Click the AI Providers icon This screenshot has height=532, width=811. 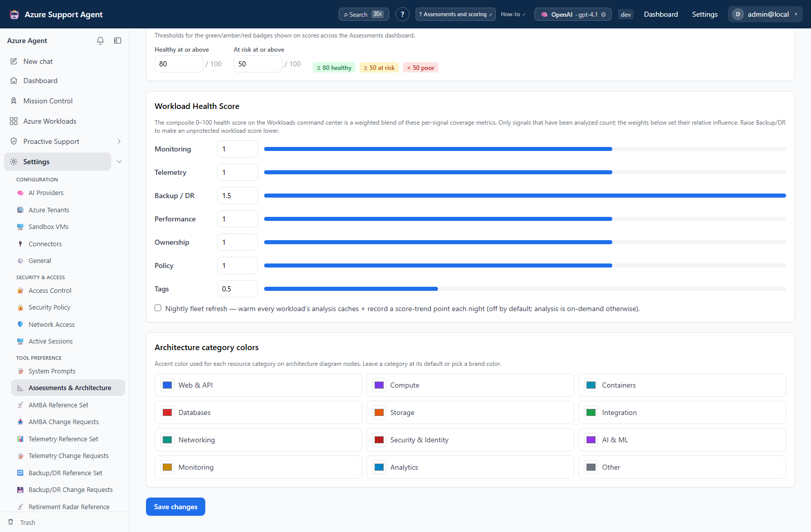point(20,193)
